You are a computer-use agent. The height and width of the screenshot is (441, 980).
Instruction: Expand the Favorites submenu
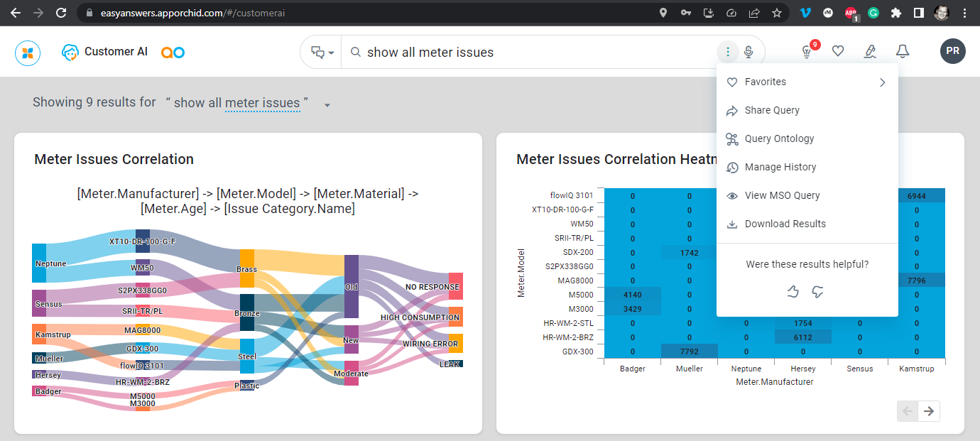(807, 82)
